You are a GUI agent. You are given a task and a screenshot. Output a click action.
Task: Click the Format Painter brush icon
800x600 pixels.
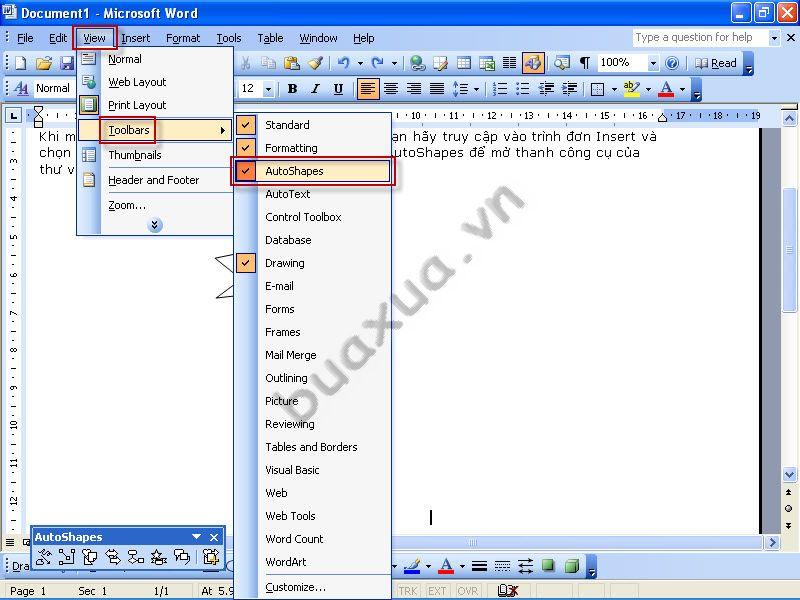315,63
